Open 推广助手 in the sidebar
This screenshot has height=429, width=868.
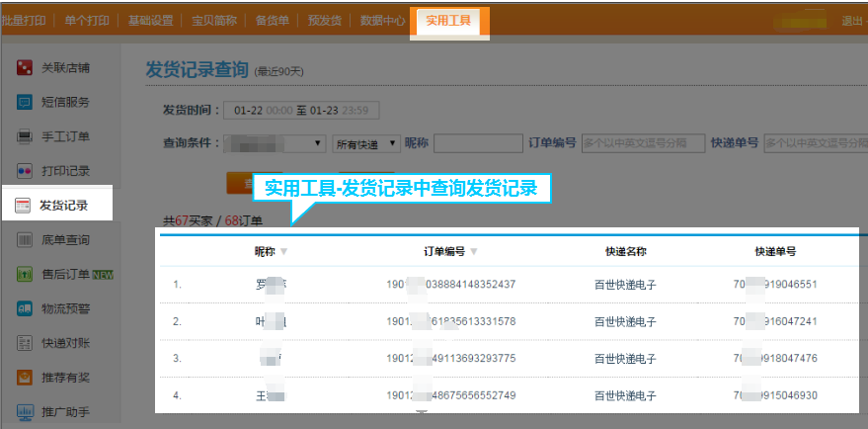(x=65, y=412)
